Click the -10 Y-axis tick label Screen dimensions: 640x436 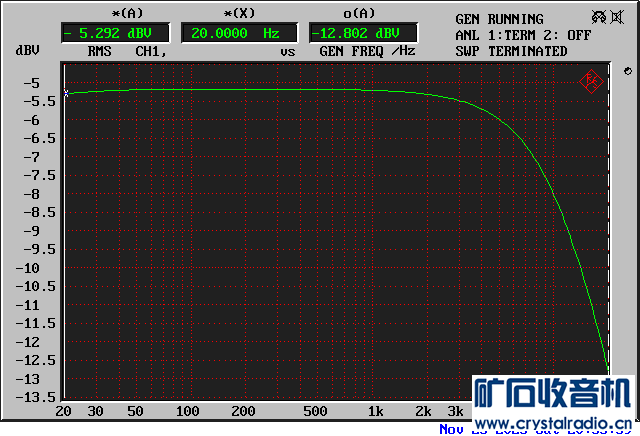27,268
